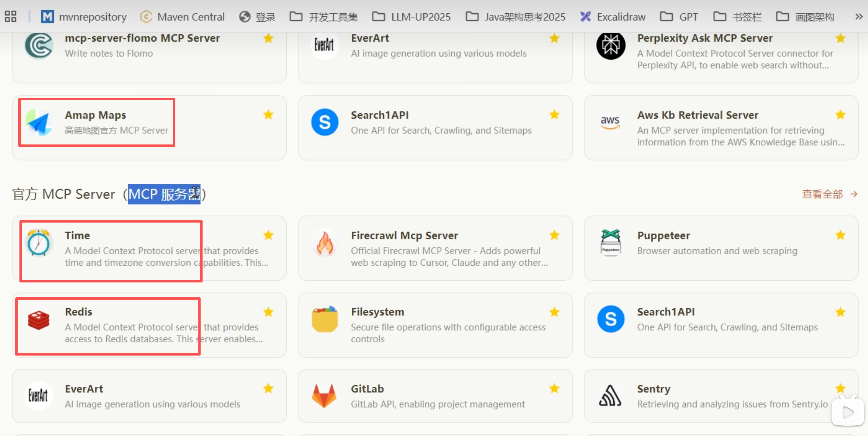Toggle the star on Time card
The image size is (868, 436).
point(268,235)
